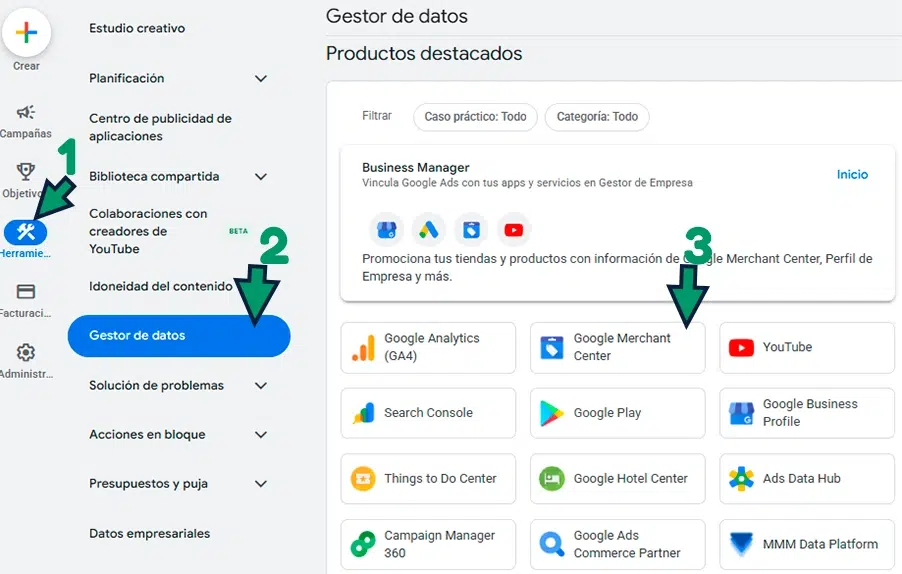Image resolution: width=902 pixels, height=574 pixels.
Task: Expand the Biblioteca compartida chevron
Action: click(261, 177)
